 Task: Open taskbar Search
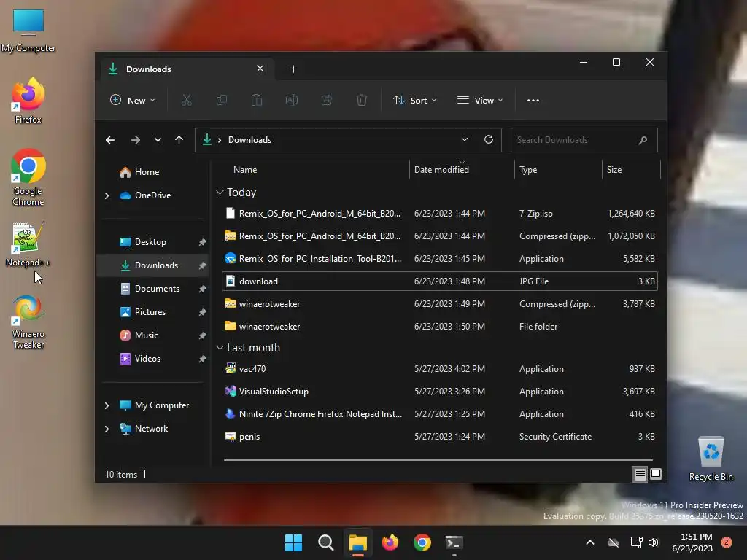[x=326, y=542]
